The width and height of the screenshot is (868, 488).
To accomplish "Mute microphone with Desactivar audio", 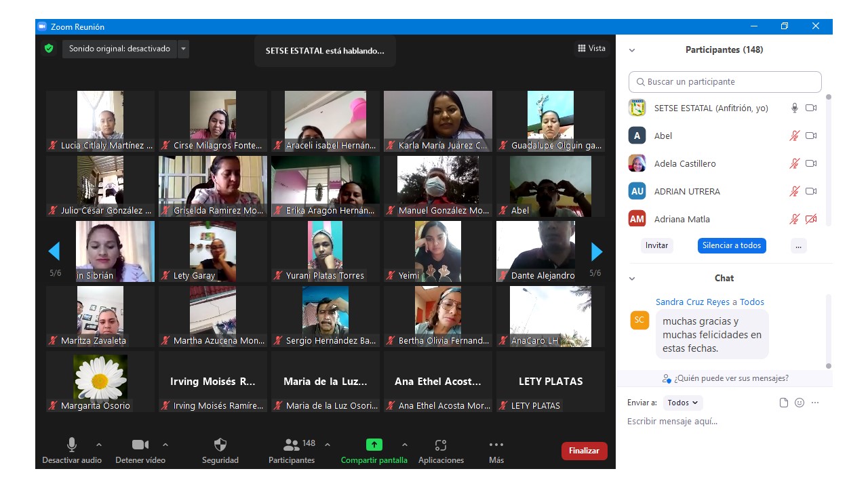I will coord(71,451).
